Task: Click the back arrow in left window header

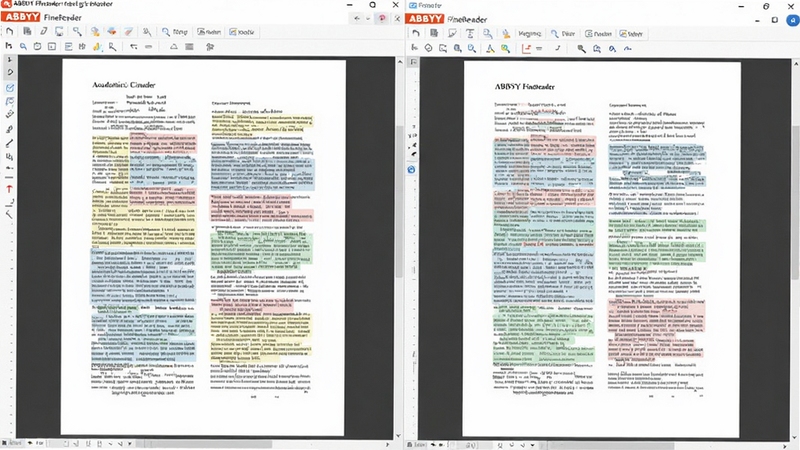Action: click(357, 18)
